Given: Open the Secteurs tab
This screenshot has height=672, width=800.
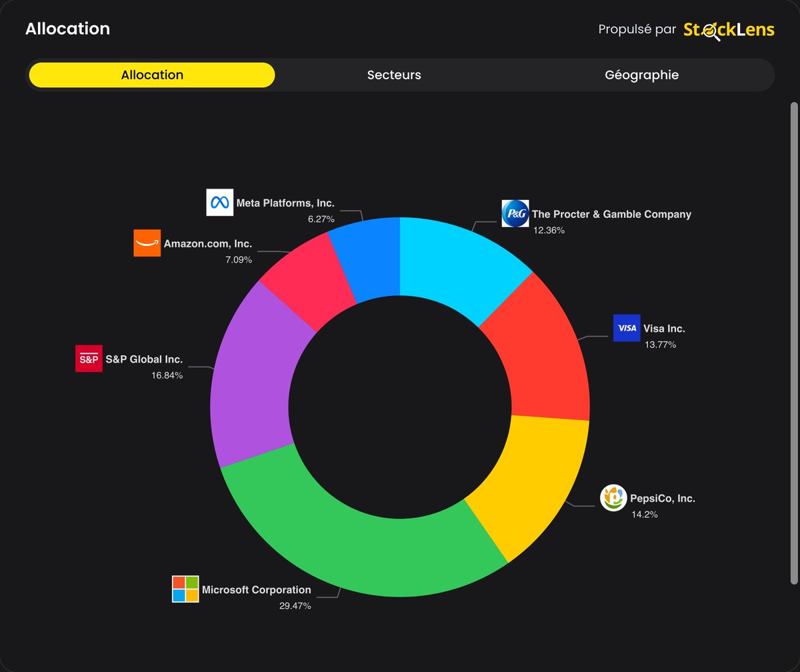Looking at the screenshot, I should click(x=394, y=75).
